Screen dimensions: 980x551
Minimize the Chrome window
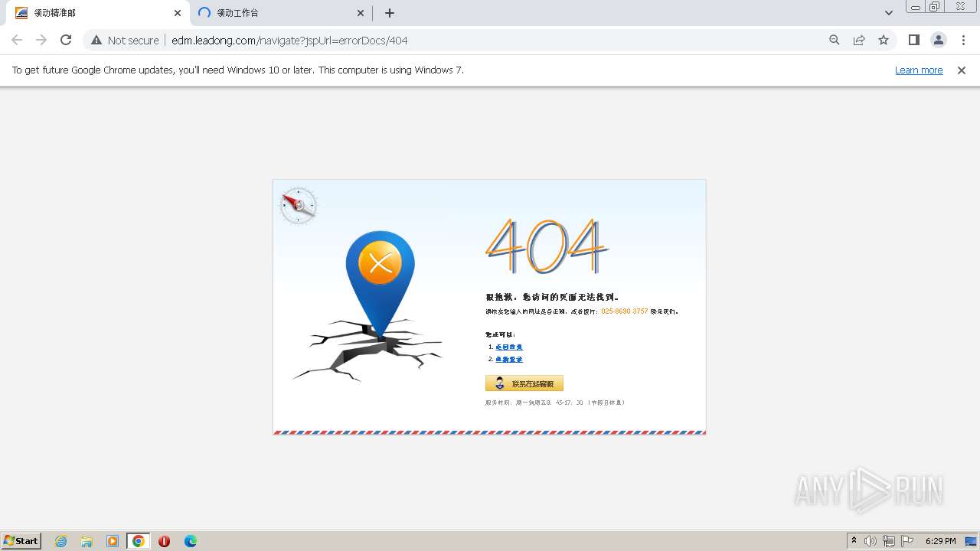915,7
